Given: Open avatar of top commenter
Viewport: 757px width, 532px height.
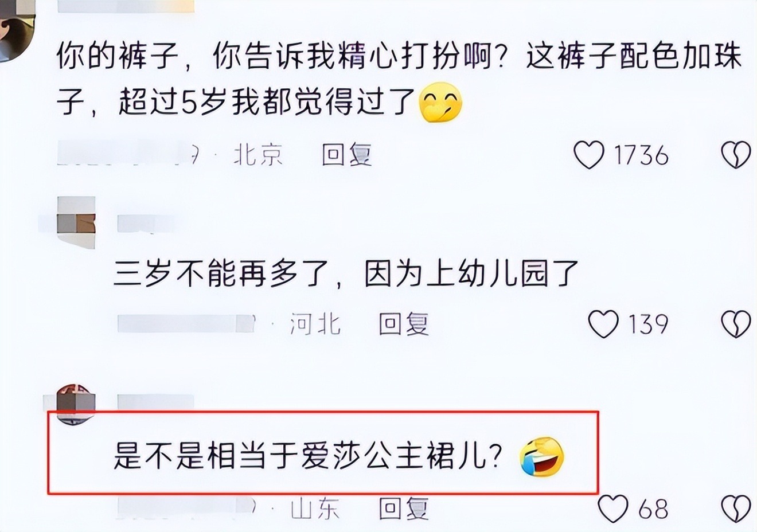Looking at the screenshot, I should [x=15, y=30].
